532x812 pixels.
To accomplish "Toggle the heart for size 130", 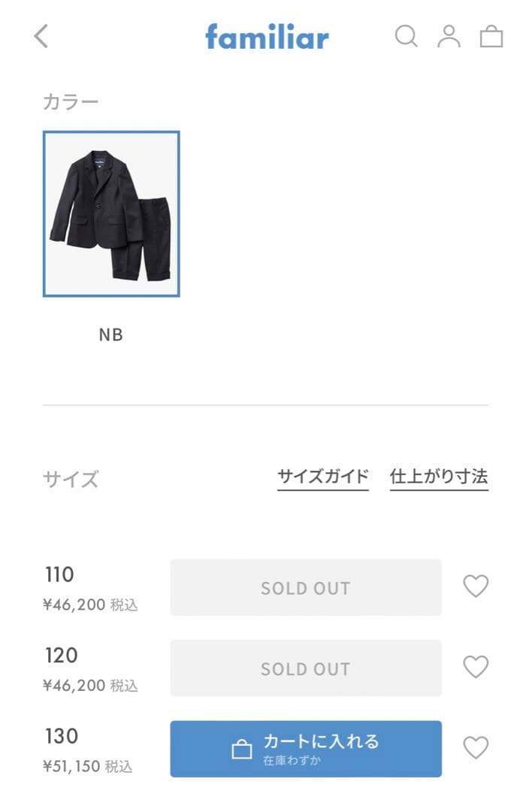I will coord(476,748).
